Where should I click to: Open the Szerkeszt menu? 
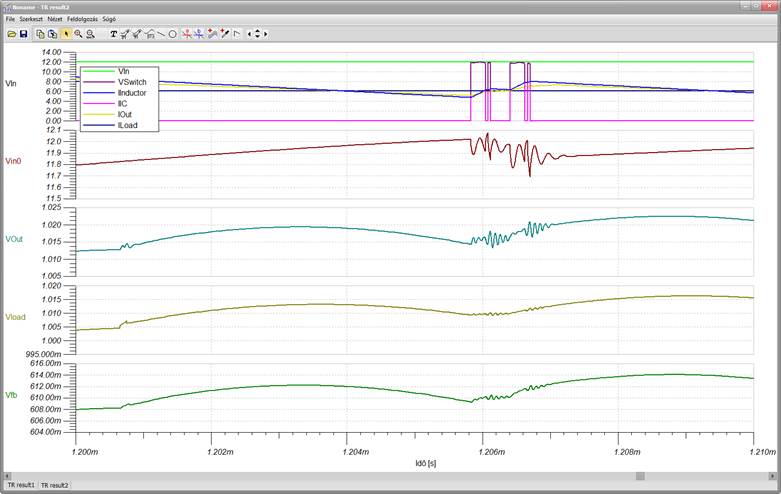(x=31, y=19)
